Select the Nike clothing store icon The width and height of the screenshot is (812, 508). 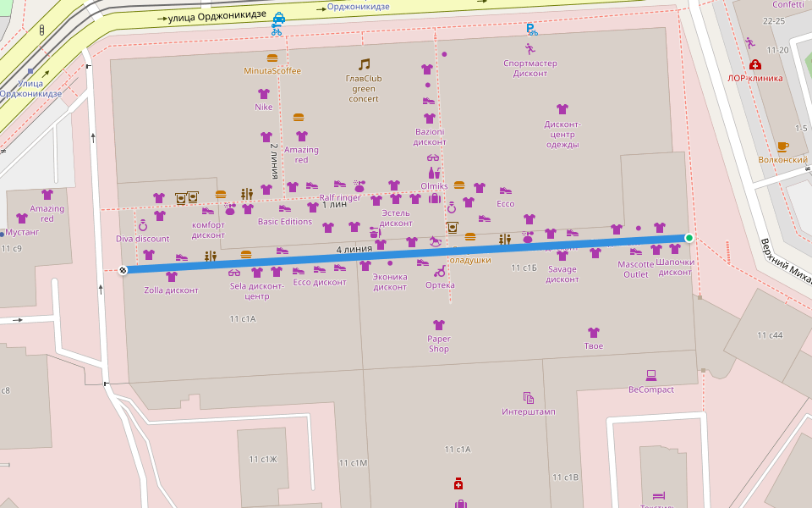(x=264, y=94)
